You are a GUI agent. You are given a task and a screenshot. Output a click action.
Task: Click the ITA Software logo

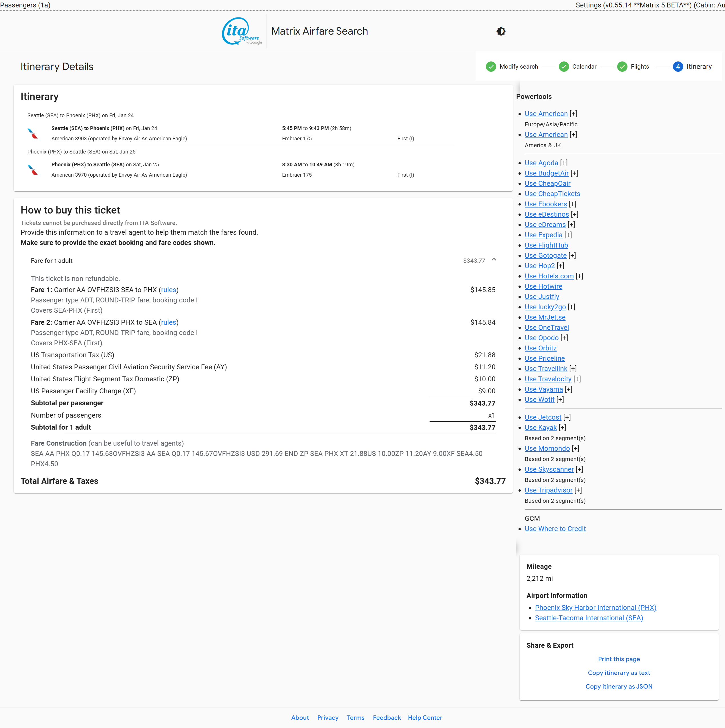[242, 31]
